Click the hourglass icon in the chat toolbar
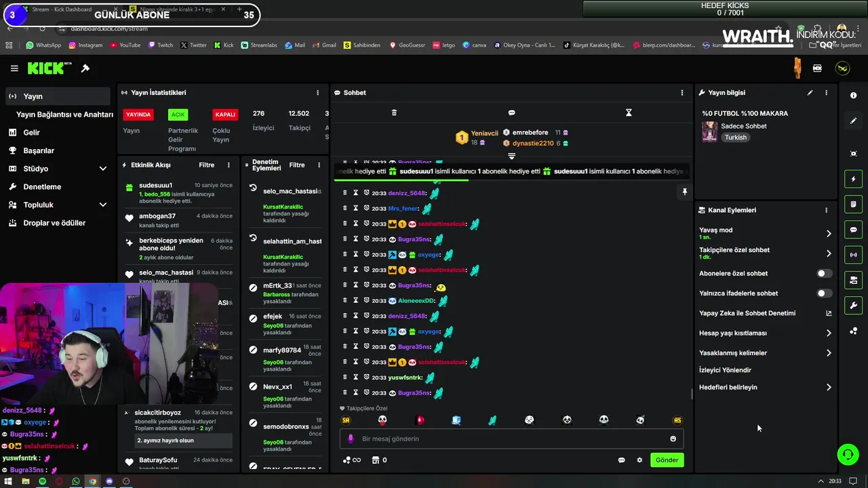The width and height of the screenshot is (868, 488). pos(629,113)
